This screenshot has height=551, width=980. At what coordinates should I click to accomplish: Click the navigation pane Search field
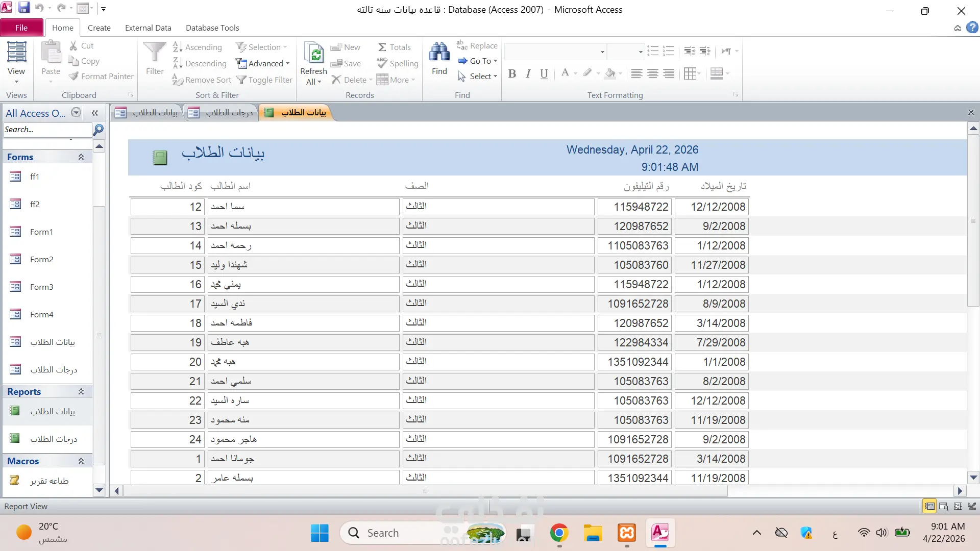click(x=47, y=130)
